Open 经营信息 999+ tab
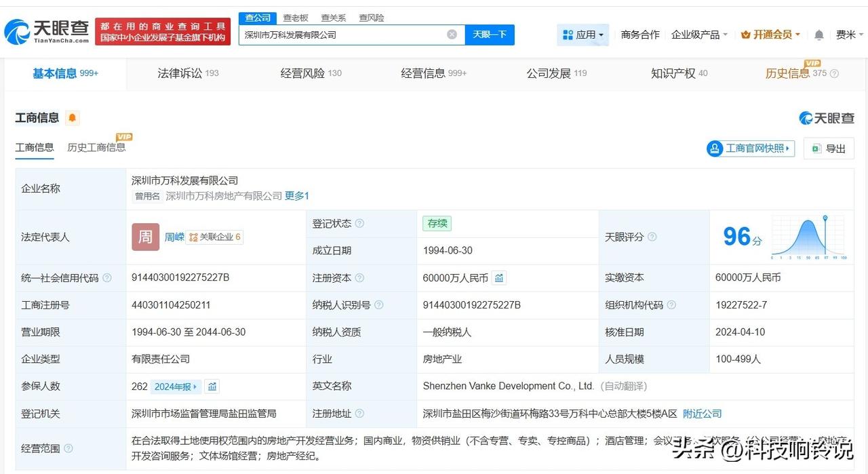Viewport: 868px width, 474px height. click(x=434, y=73)
